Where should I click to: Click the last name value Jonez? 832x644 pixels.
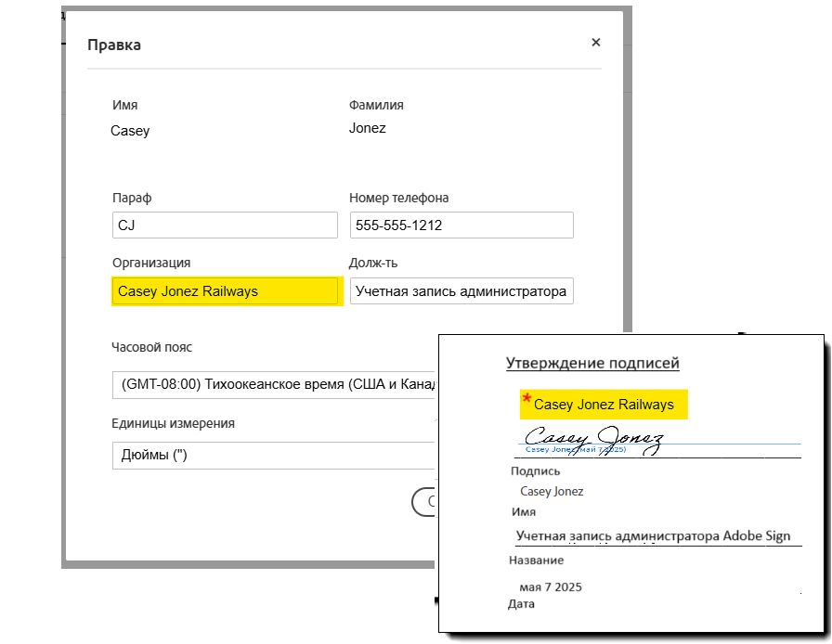(x=367, y=128)
